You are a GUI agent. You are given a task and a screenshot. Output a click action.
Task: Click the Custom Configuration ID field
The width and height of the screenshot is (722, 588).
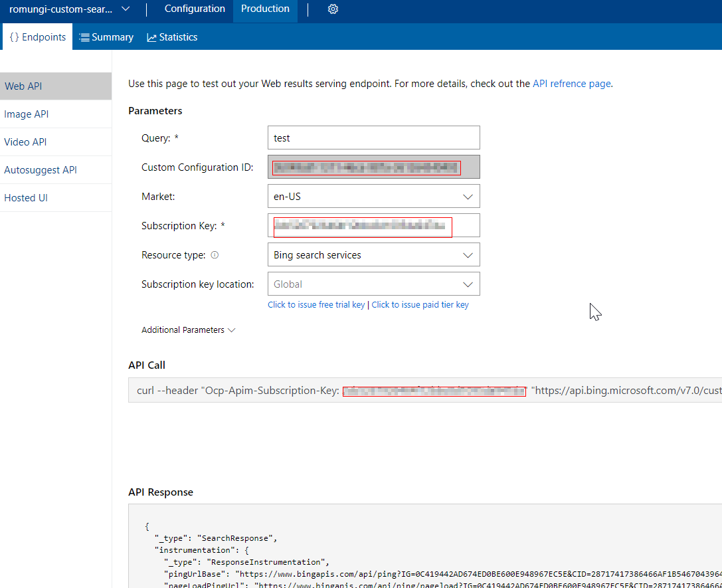click(373, 167)
